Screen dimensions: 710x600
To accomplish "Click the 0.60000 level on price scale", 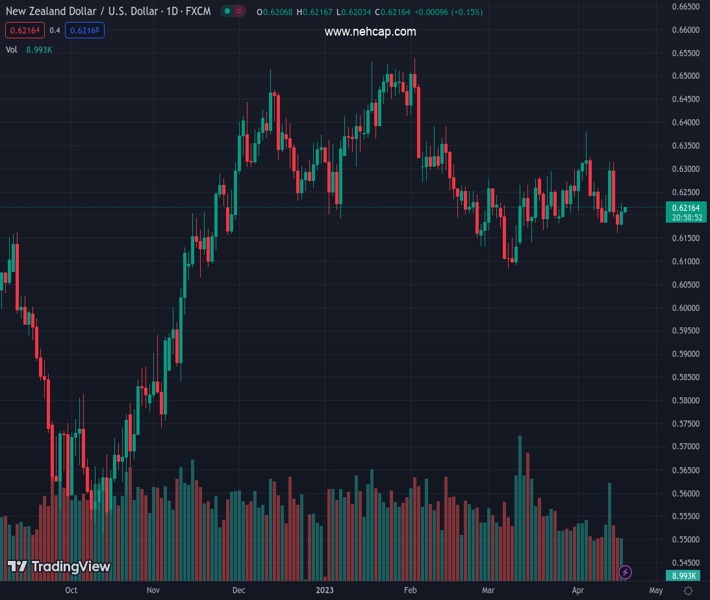I will click(x=685, y=308).
